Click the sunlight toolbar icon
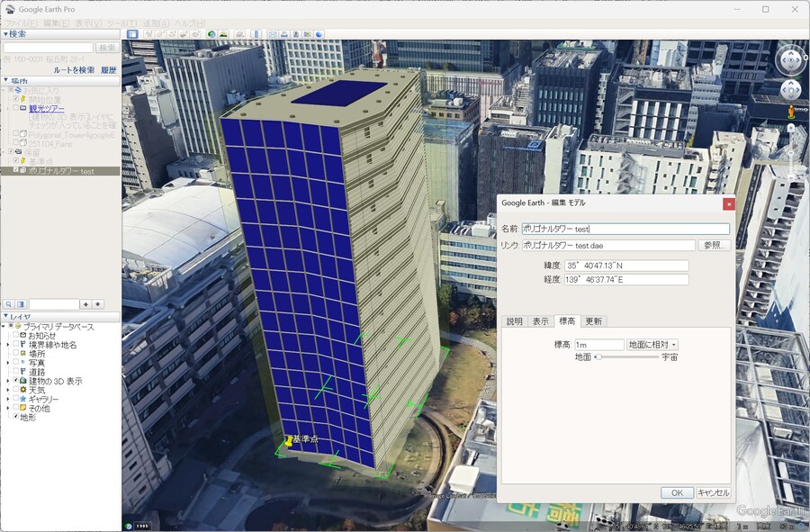The image size is (810, 532). 223,34
